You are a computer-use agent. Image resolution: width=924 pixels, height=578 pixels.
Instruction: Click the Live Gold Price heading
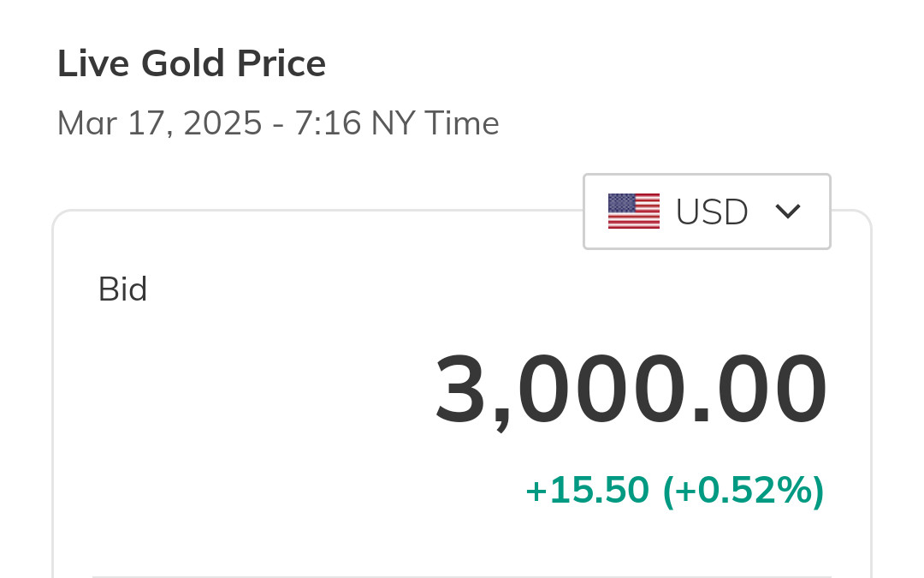point(192,64)
